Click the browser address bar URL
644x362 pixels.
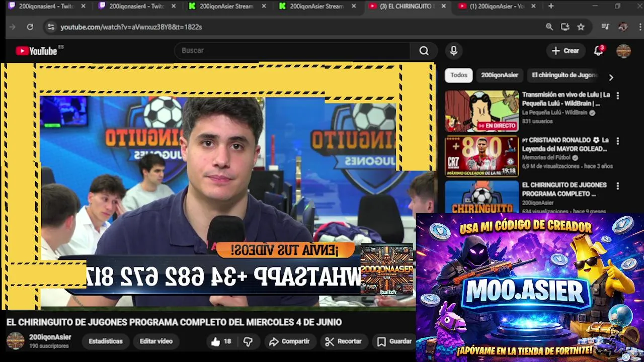pyautogui.click(x=131, y=27)
